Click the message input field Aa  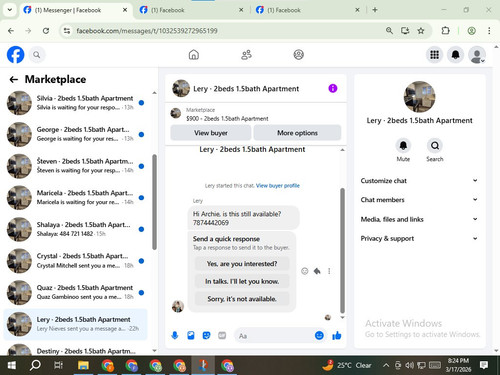click(x=274, y=336)
